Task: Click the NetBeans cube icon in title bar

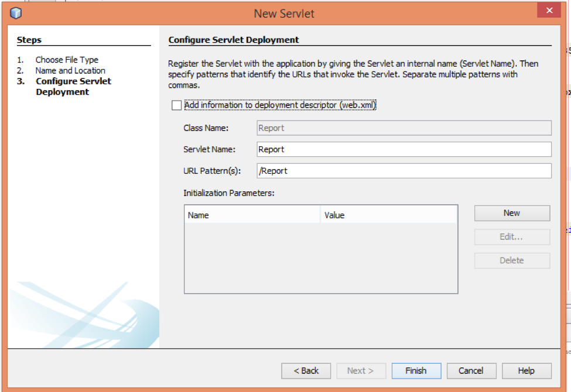Action: (16, 12)
